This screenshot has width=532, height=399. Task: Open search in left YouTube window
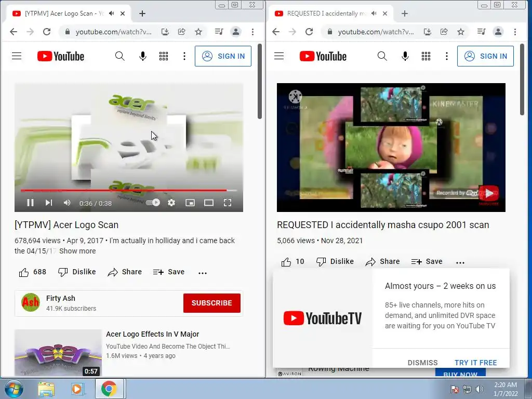pos(120,56)
